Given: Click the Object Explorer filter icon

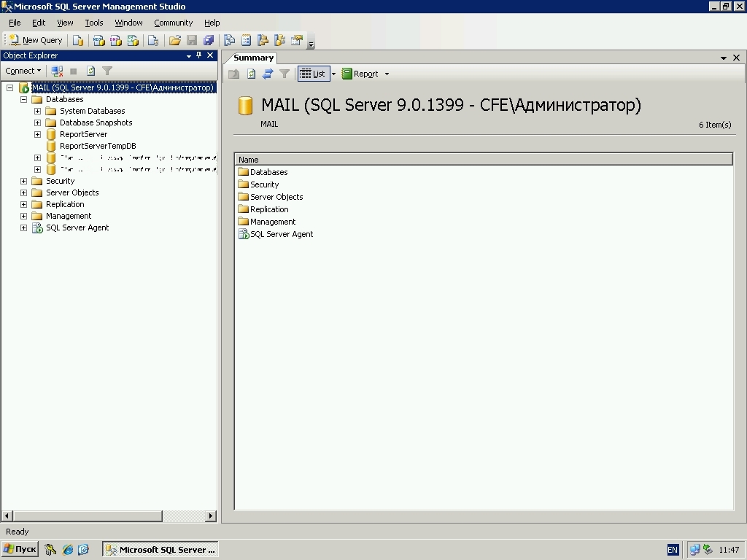Looking at the screenshot, I should pos(107,71).
